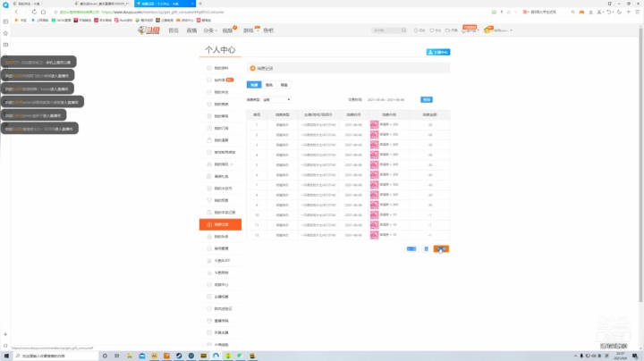
Task: Open the 视频 navigation item
Action: pyautogui.click(x=228, y=30)
